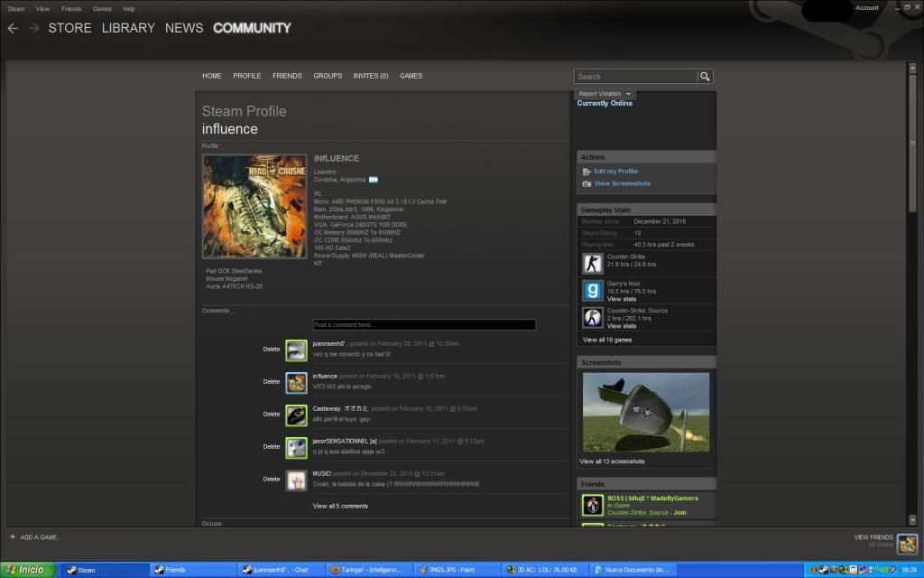Switch to the STORE section
Screen dimensions: 924x578
pos(69,28)
